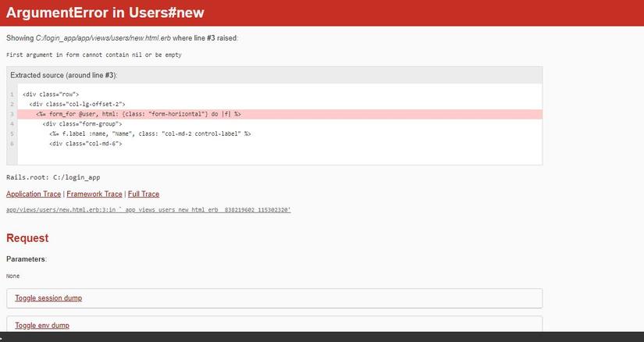
Task: Select the Rails.root: C:/login_app text
Action: (53, 177)
